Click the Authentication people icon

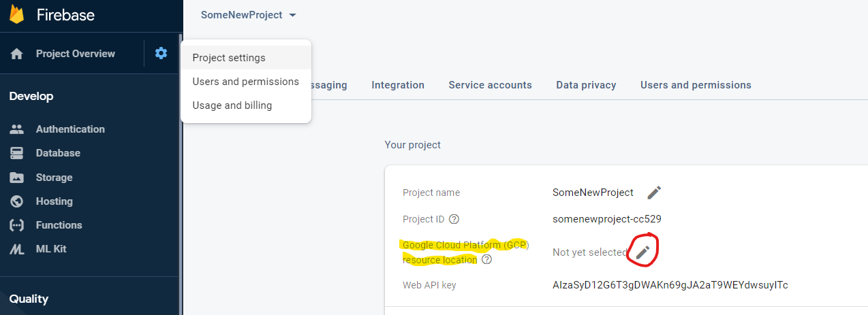point(17,129)
